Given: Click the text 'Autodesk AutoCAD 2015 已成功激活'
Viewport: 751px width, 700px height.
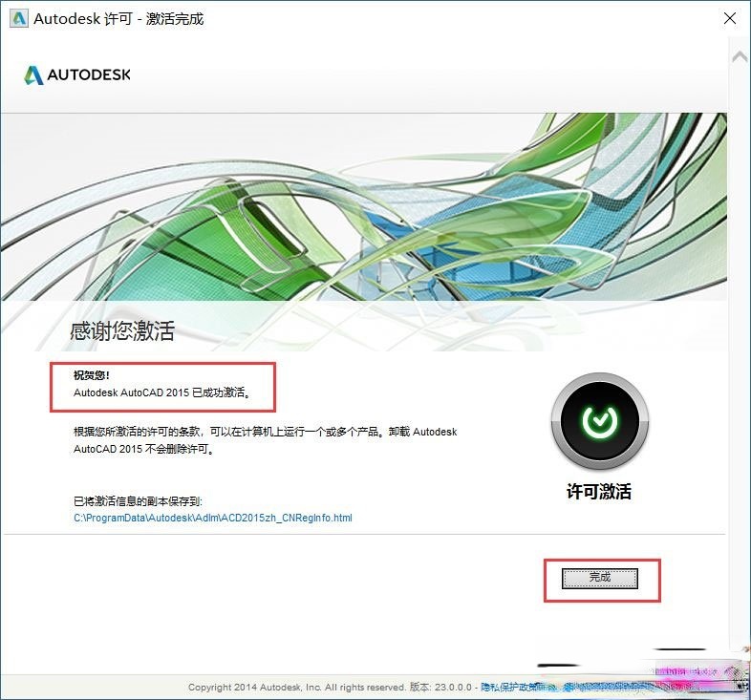Looking at the screenshot, I should pyautogui.click(x=161, y=392).
